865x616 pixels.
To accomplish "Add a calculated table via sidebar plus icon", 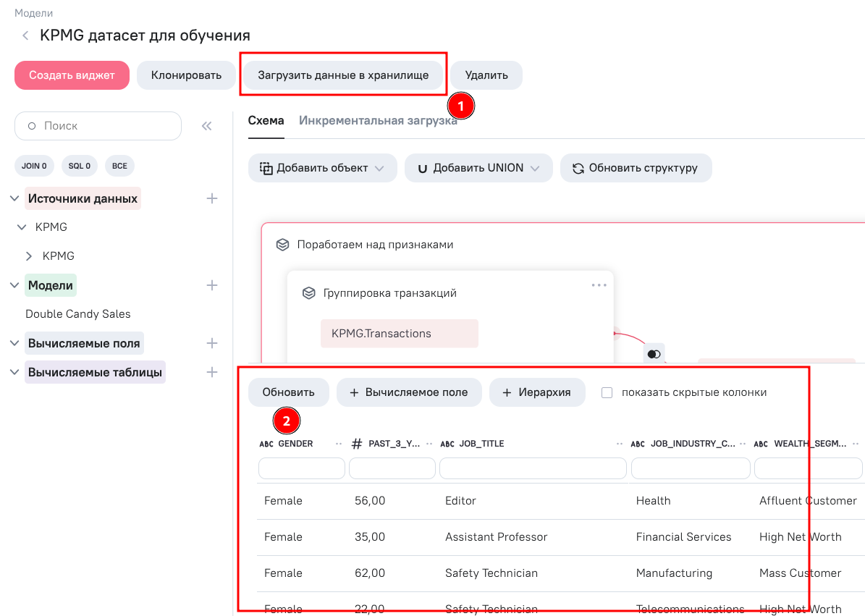I will tap(212, 372).
